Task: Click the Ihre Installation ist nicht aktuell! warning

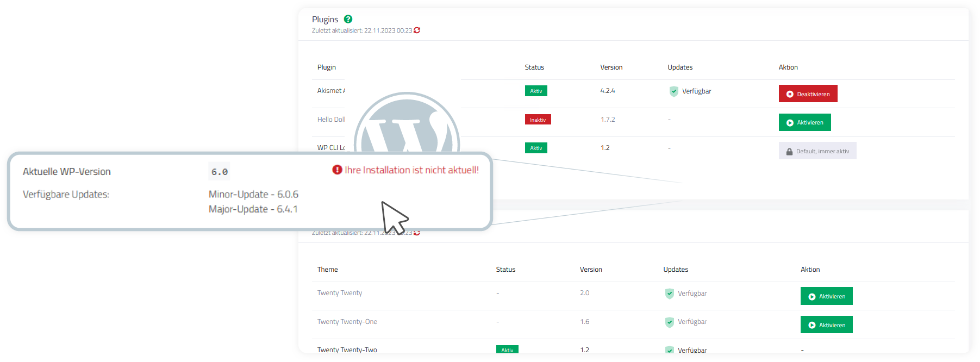Action: pos(411,170)
